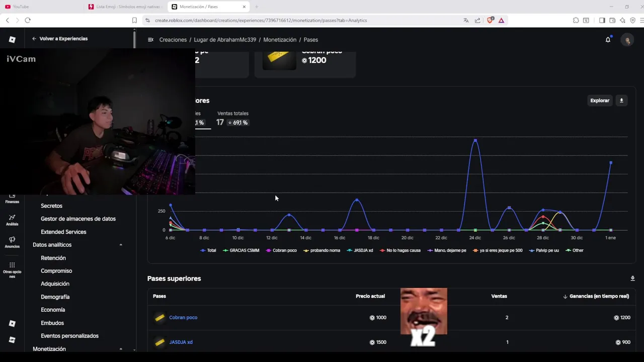Screen dimensions: 644x362
Task: Toggle the Total series in chart legend
Action: [x=208, y=250]
